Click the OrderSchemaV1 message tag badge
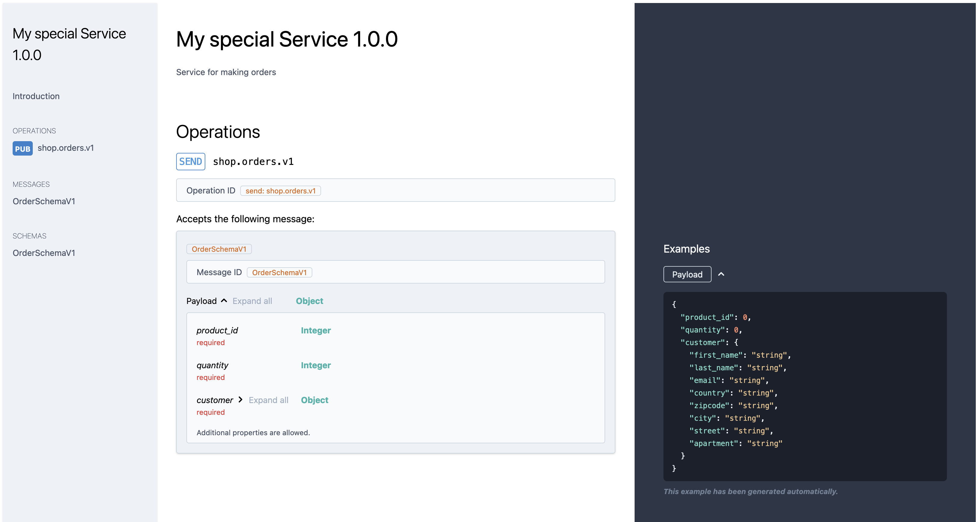This screenshot has height=522, width=980. coord(220,249)
